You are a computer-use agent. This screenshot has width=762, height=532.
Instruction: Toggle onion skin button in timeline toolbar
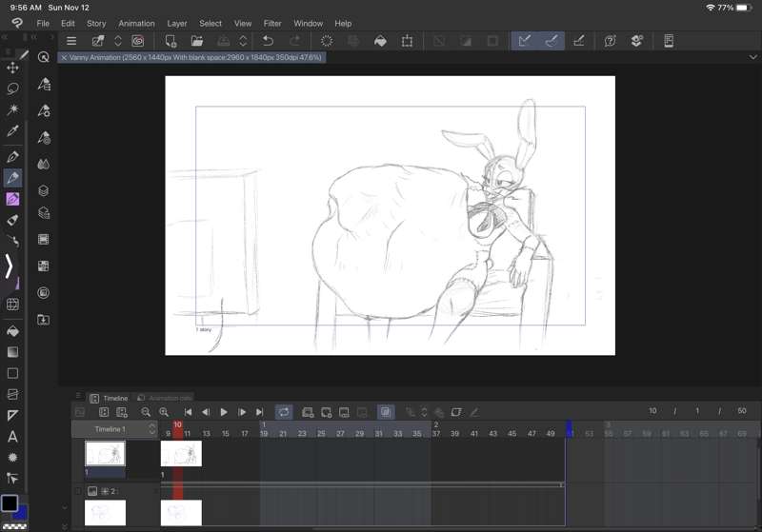pos(385,412)
